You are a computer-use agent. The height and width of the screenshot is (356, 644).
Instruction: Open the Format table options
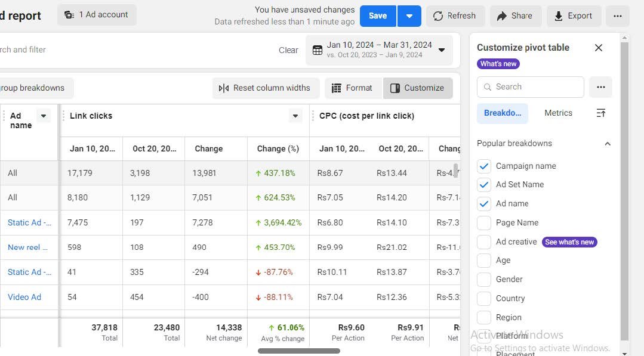352,88
